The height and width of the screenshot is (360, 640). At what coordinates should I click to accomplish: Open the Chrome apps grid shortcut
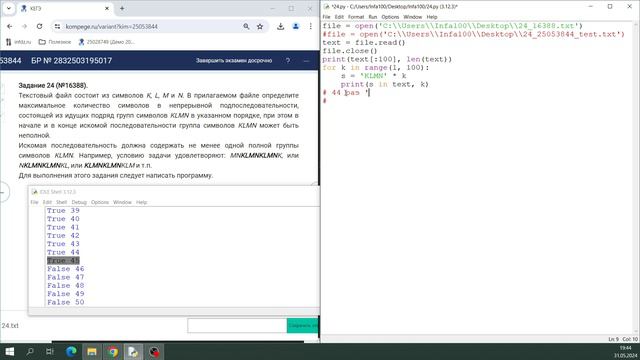click(x=8, y=42)
